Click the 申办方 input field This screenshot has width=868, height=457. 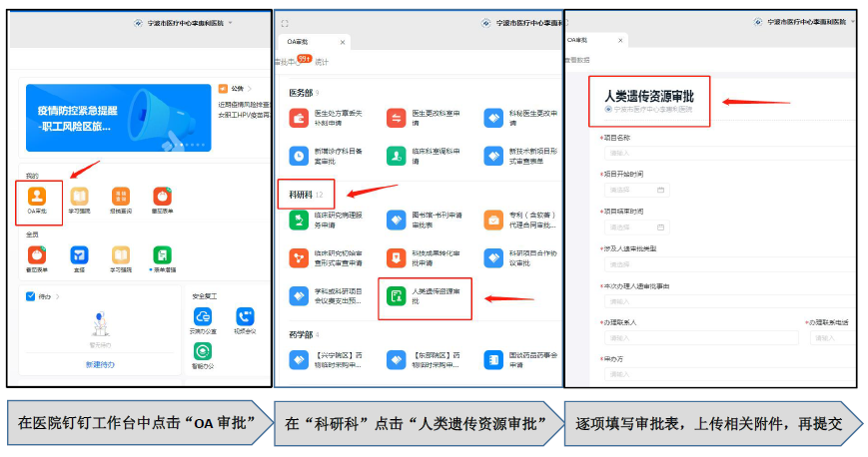coord(729,374)
